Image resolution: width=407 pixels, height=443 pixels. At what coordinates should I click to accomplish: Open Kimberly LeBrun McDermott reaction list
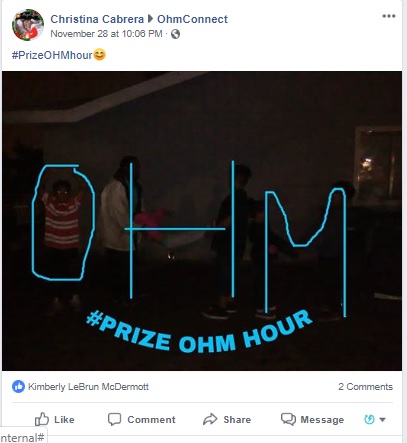click(88, 387)
